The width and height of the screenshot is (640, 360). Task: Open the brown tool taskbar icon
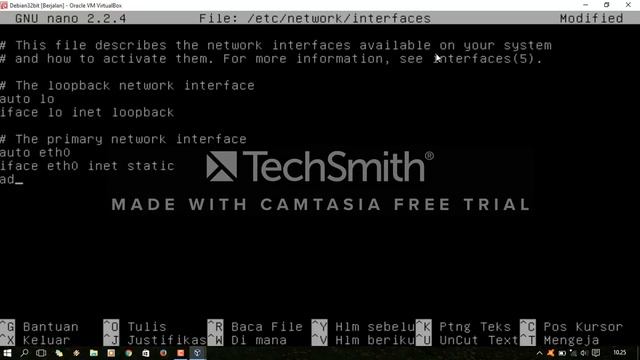(x=76, y=353)
